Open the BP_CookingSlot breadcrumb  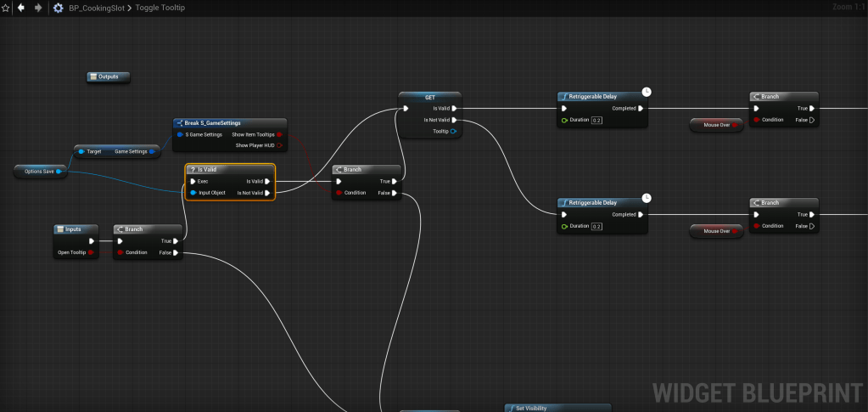coord(96,8)
